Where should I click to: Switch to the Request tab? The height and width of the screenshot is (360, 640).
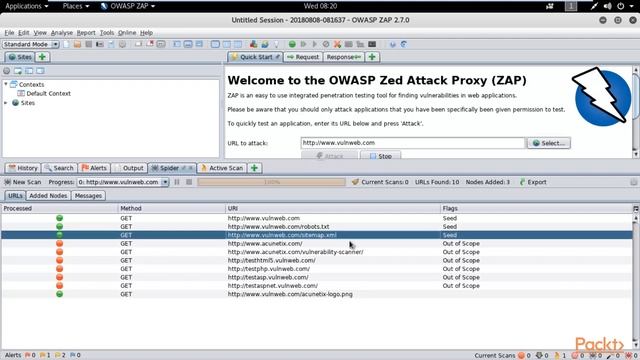(302, 57)
